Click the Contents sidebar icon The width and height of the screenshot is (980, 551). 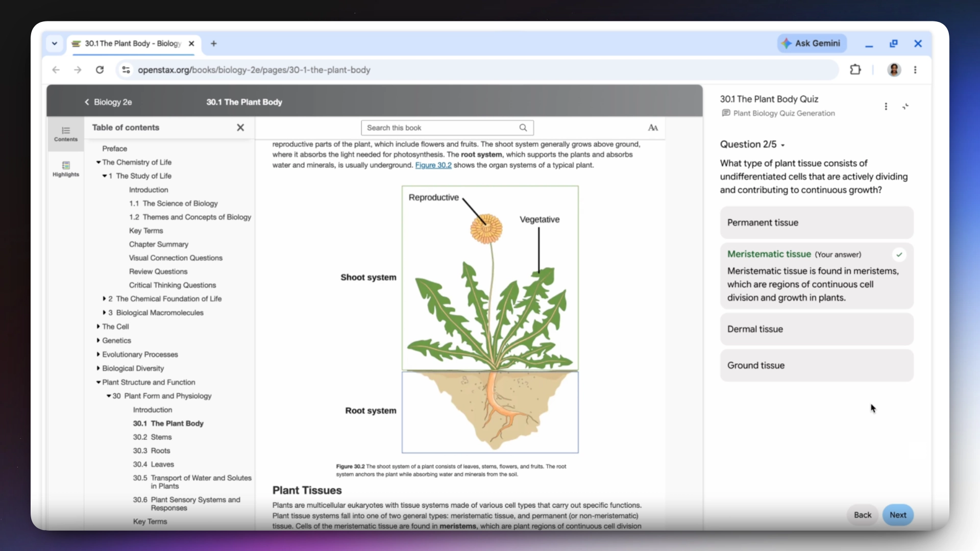click(x=66, y=134)
